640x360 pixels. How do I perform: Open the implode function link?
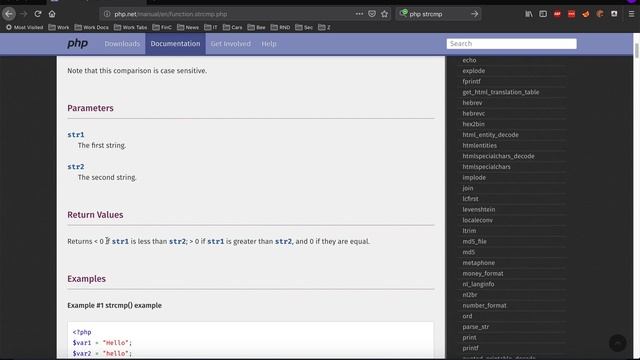tap(474, 178)
